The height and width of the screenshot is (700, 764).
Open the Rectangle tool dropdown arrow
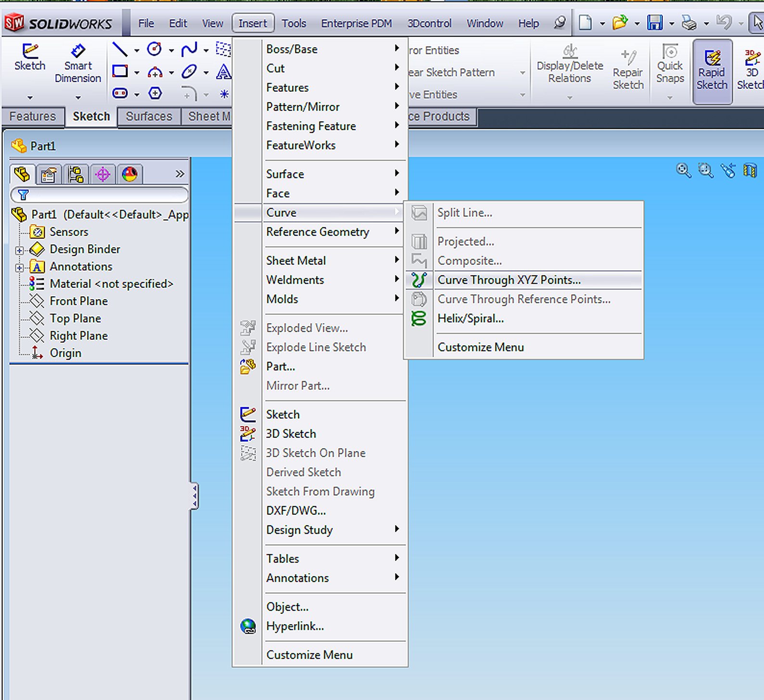[137, 73]
